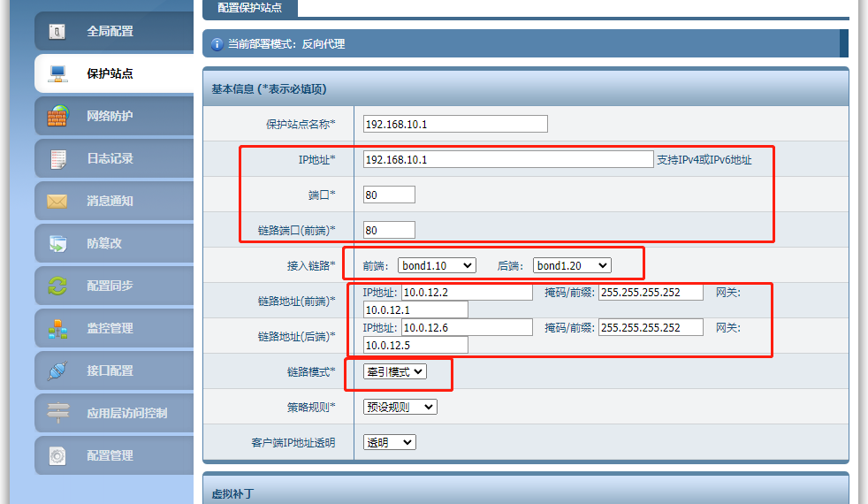The image size is (868, 504).
Task: Click the front-end link gateway 10.0.12.1 field
Action: 415,309
